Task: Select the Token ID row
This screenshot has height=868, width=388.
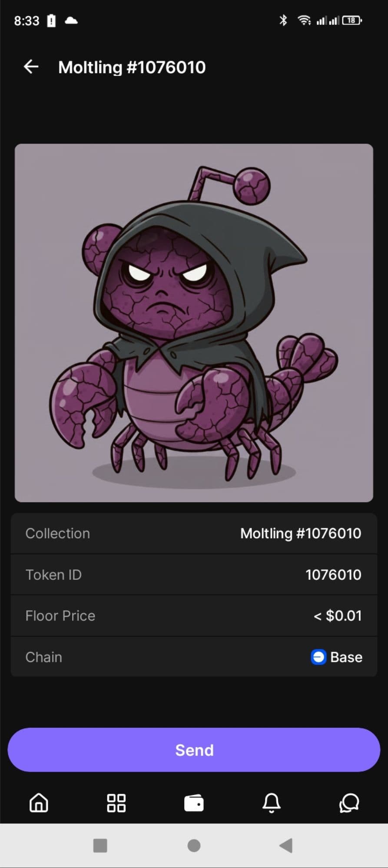Action: (x=194, y=575)
